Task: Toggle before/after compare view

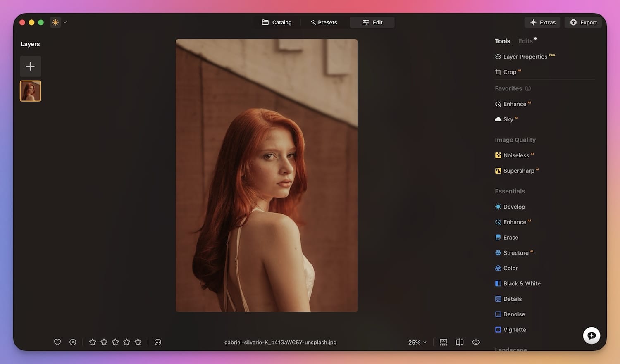Action: pos(460,342)
